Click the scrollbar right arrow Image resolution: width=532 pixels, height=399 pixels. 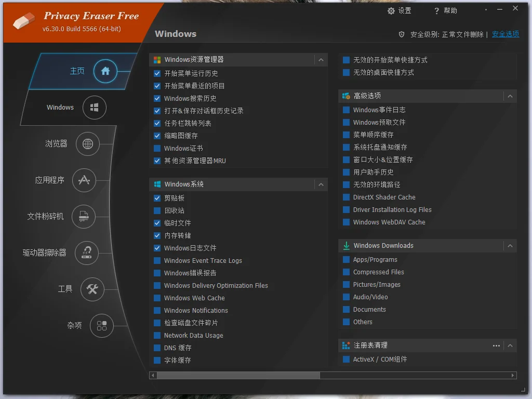tap(513, 375)
